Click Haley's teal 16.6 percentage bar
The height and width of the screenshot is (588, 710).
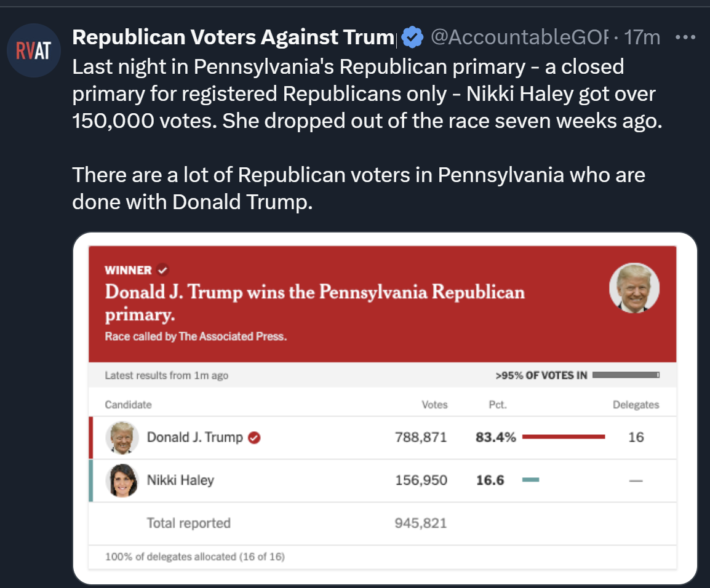pyautogui.click(x=531, y=480)
